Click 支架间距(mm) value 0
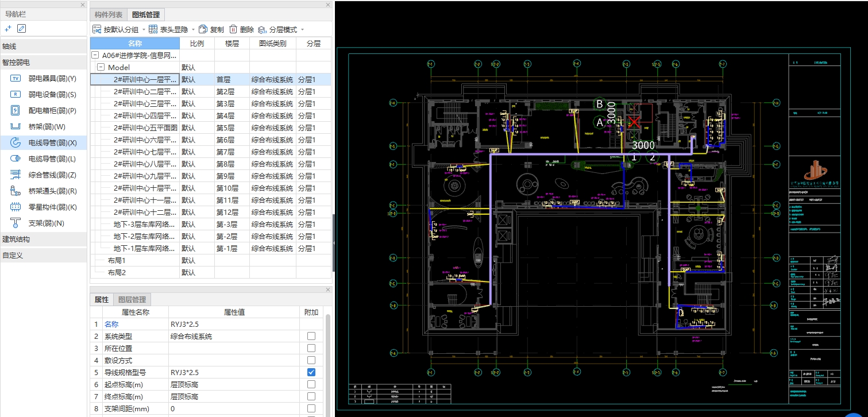Viewport: 868px width, 417px height. tap(234, 408)
